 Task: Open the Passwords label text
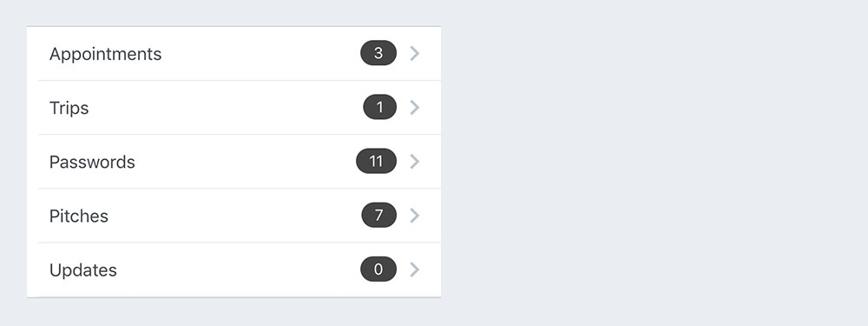click(92, 162)
